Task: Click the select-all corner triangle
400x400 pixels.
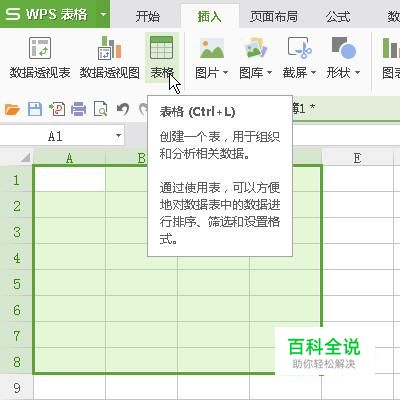Action: [26, 157]
